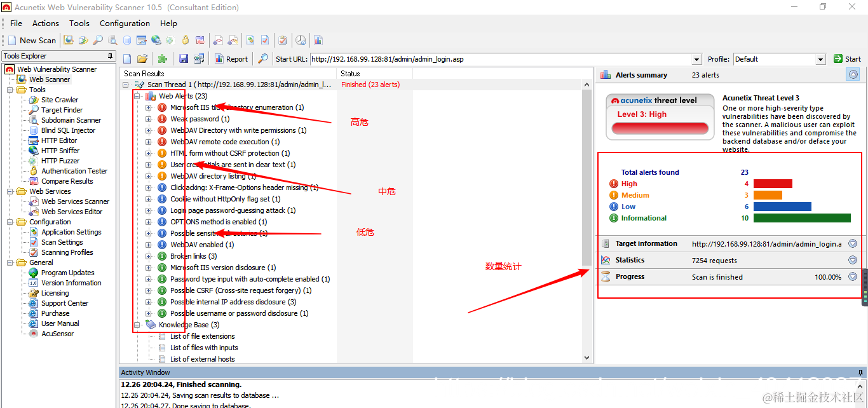The height and width of the screenshot is (408, 868).
Task: Open the Help menu
Action: point(169,23)
